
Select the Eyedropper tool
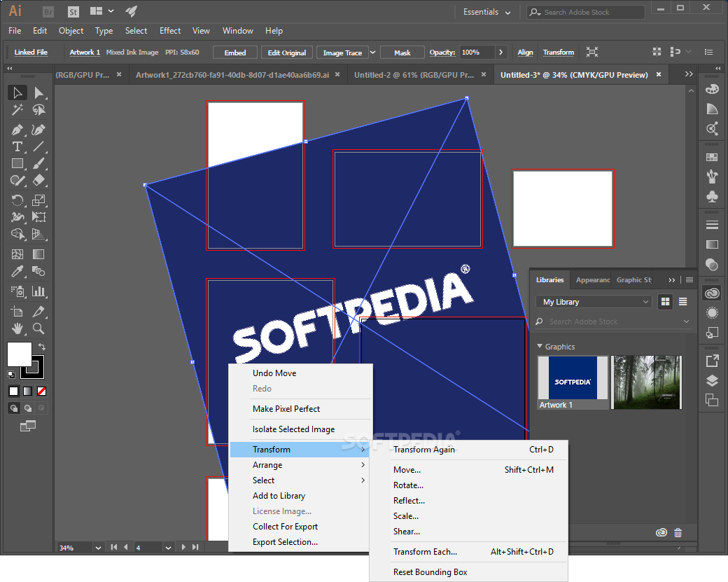[17, 271]
